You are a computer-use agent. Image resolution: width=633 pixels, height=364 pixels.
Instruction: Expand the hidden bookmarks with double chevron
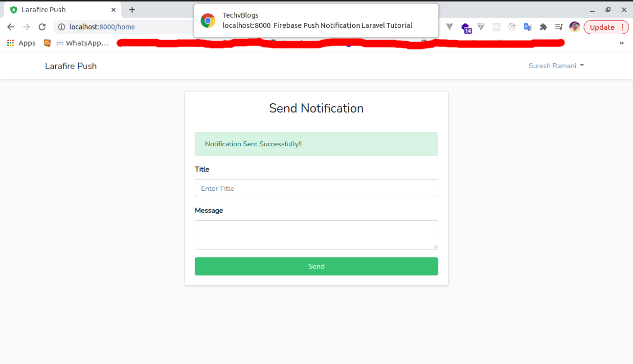[622, 43]
